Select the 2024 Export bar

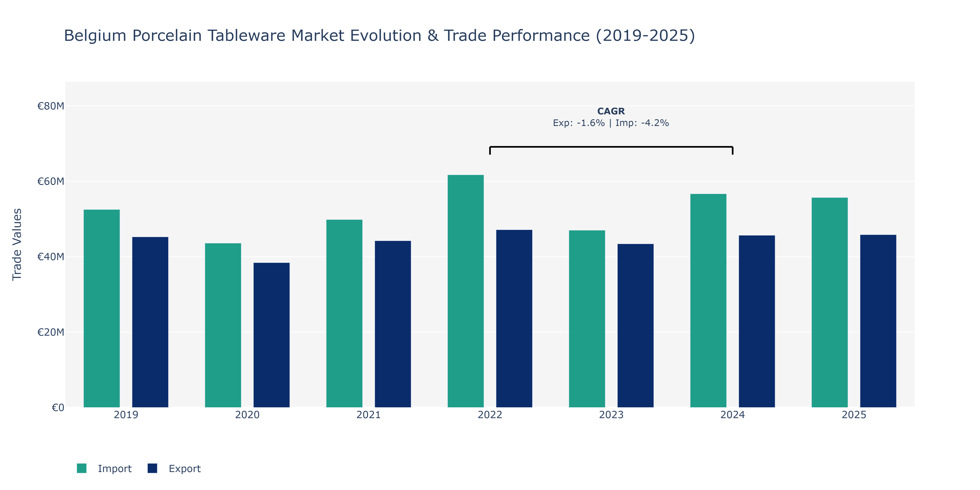point(757,322)
